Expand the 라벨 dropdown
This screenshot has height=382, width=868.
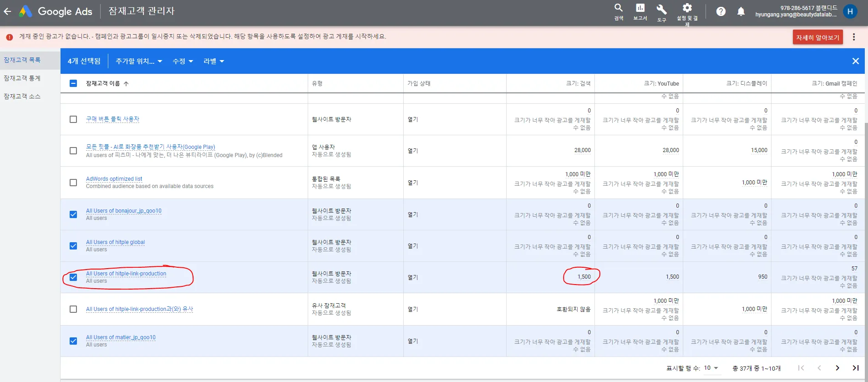pos(213,61)
